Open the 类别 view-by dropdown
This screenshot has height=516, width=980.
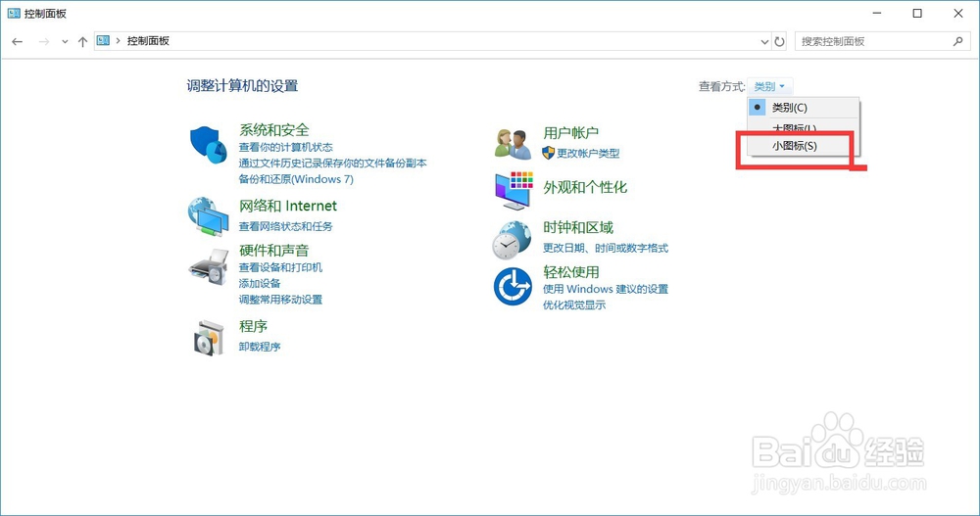point(769,86)
